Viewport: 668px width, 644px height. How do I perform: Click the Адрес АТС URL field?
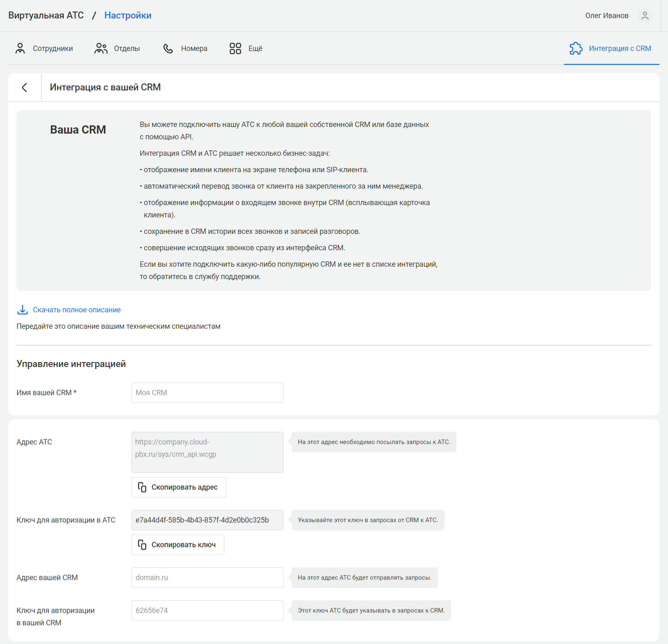point(207,452)
